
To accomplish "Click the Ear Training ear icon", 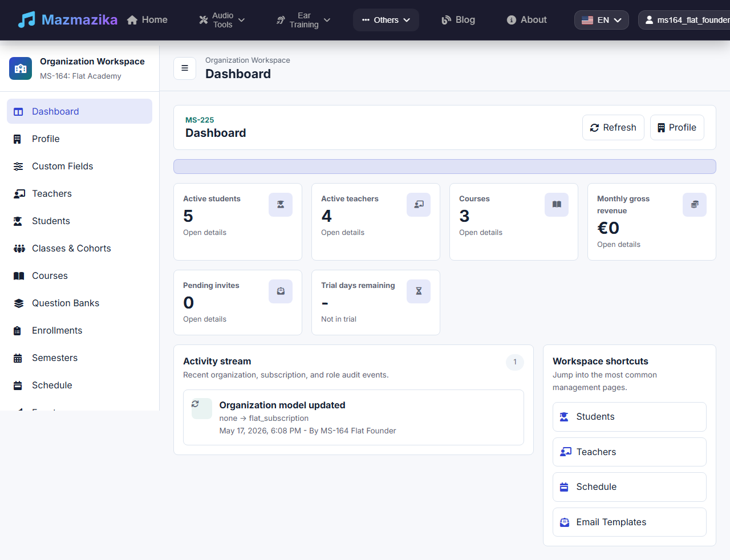I will (281, 20).
